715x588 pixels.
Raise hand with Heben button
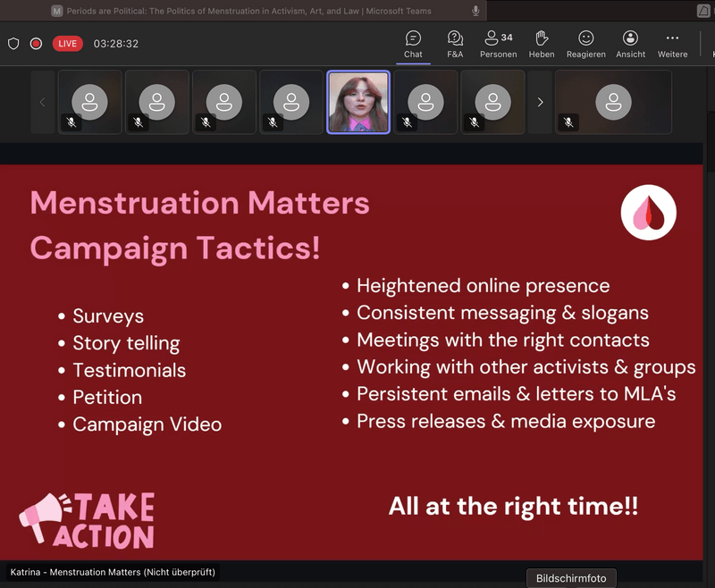tap(541, 44)
